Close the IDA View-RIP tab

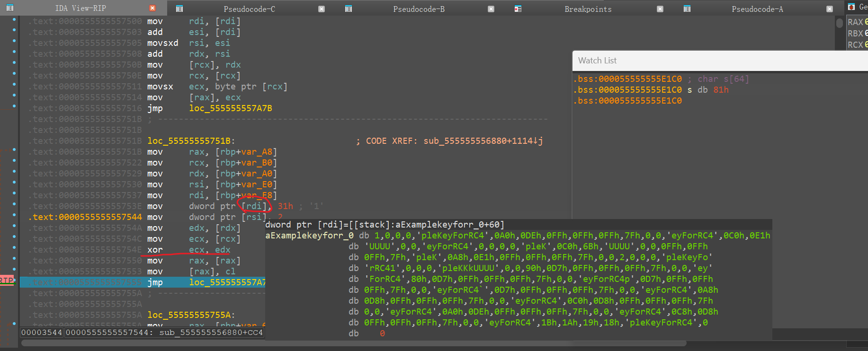(152, 8)
